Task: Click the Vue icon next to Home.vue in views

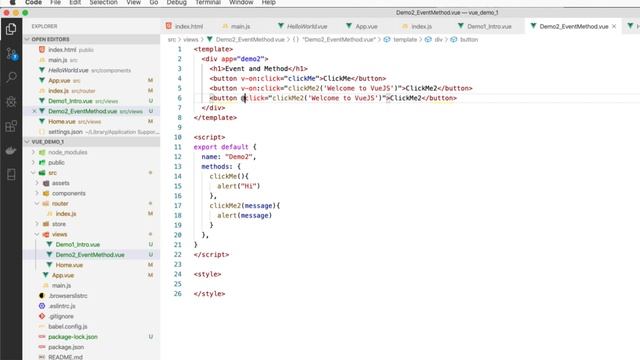Action: click(x=49, y=265)
